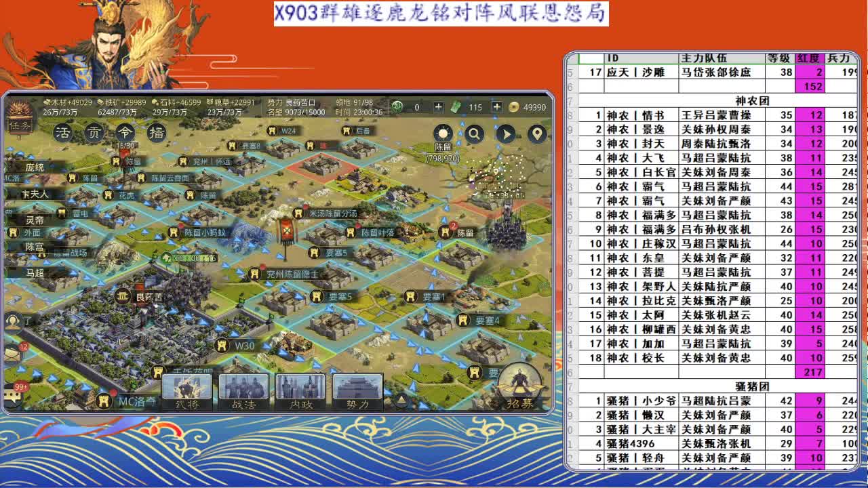868x488 pixels.
Task: Click green ticket icon beside 115
Action: click(x=457, y=107)
